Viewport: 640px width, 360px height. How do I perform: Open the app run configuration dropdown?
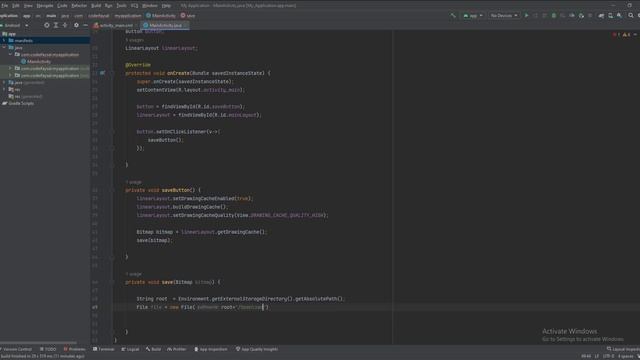pos(473,16)
